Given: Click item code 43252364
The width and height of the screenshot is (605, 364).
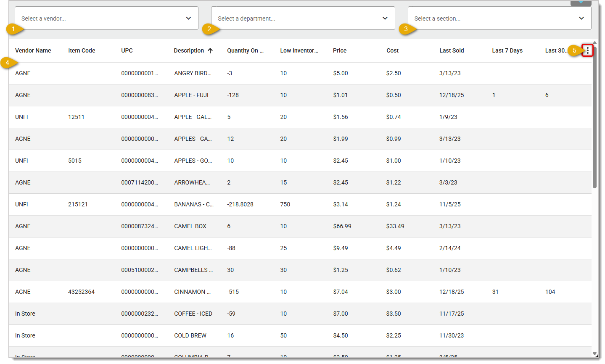Looking at the screenshot, I should [81, 292].
